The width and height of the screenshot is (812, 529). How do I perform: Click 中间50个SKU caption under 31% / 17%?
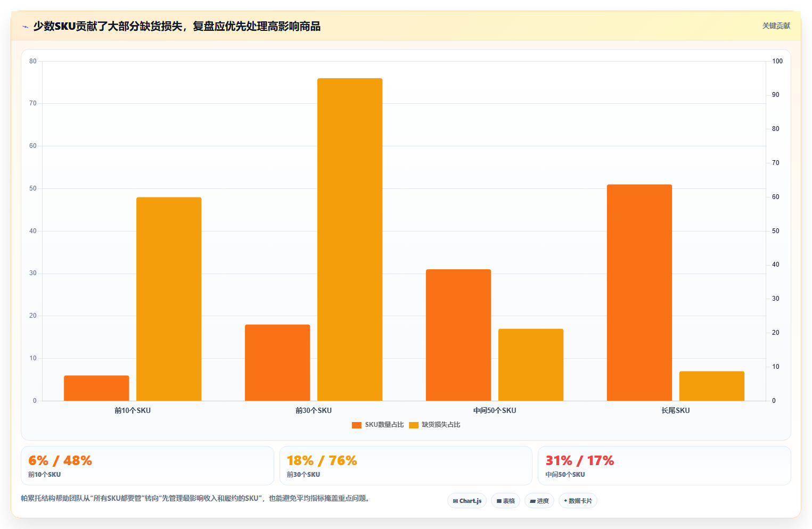(x=565, y=474)
